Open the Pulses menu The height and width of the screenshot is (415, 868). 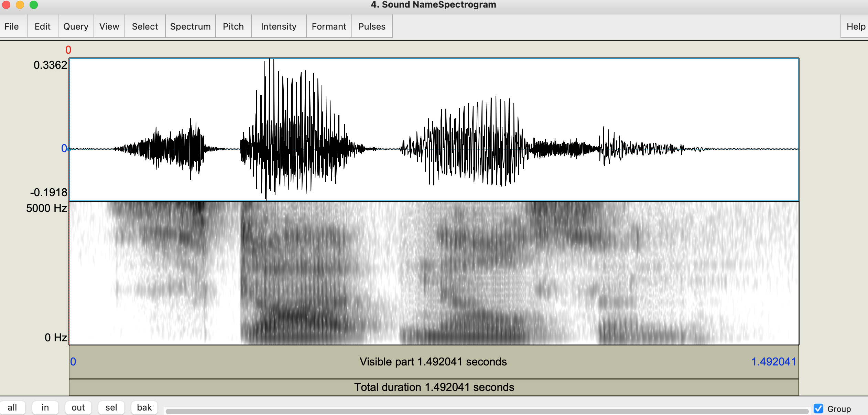pos(372,26)
